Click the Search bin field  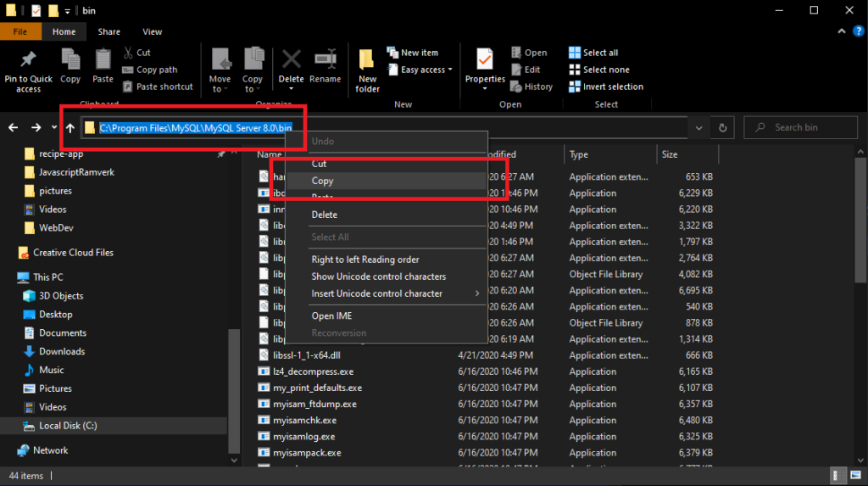[x=800, y=127]
